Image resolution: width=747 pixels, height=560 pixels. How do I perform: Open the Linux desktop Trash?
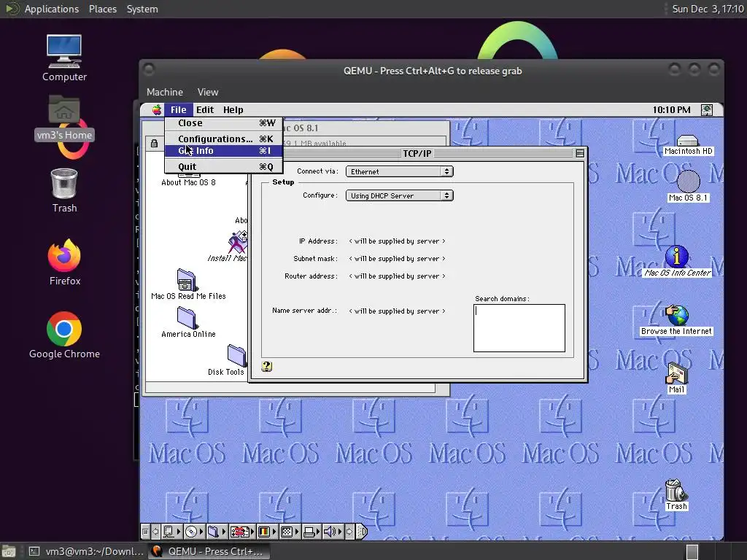(64, 190)
